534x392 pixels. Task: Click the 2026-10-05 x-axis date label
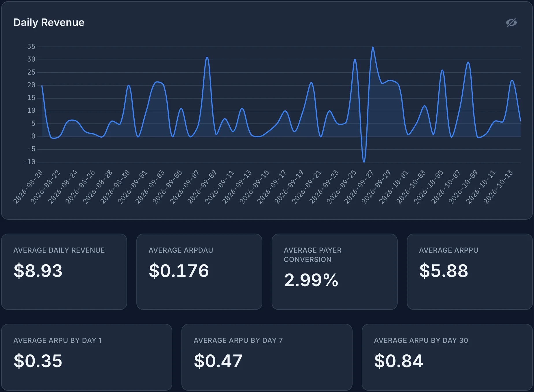(x=429, y=187)
